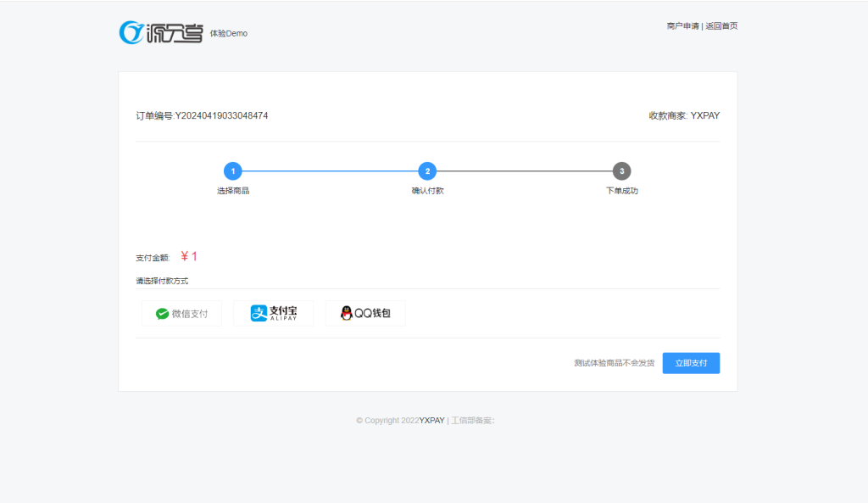Click the 体验Demo label beside logo

[x=229, y=34]
